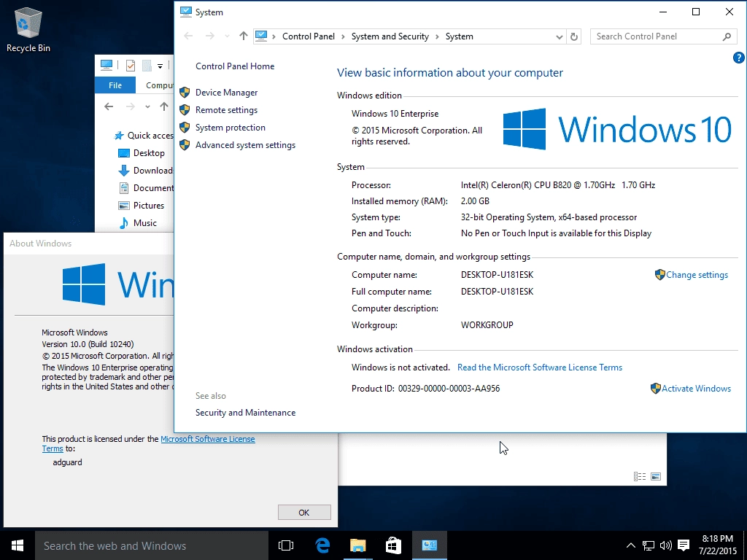The image size is (747, 560).
Task: Click the System window title icon
Action: coord(186,12)
